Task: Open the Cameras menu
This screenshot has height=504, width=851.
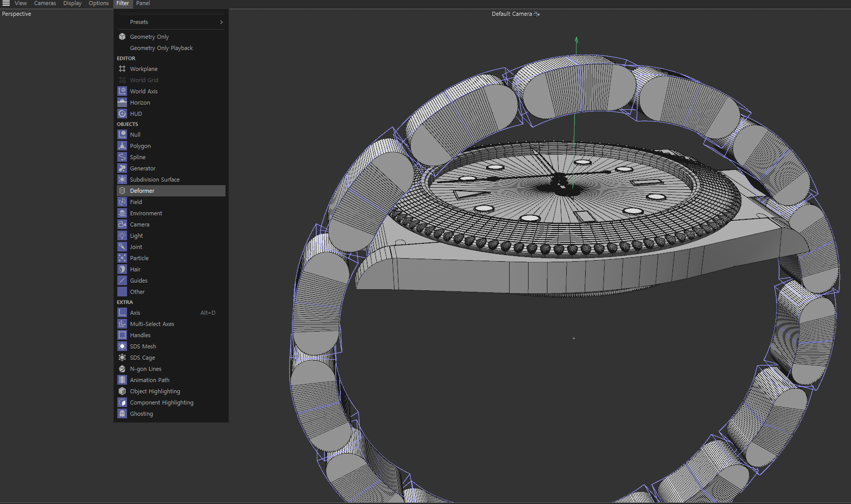Action: point(45,3)
